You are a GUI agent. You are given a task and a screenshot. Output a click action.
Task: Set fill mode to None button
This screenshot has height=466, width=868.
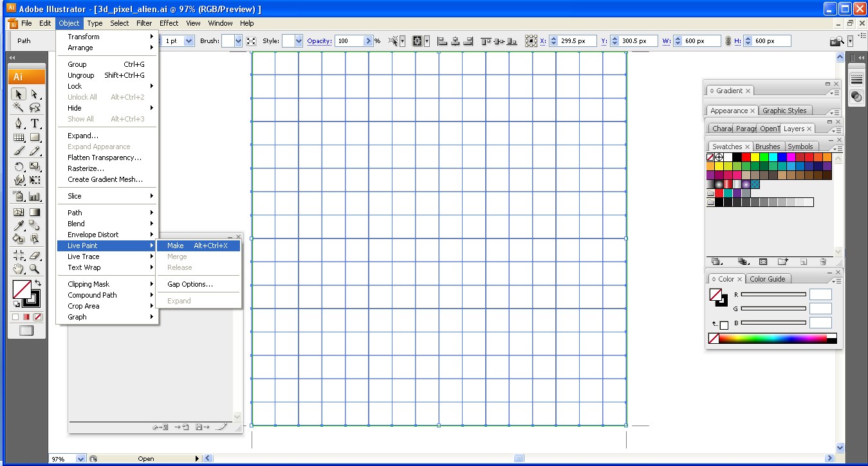(x=38, y=317)
